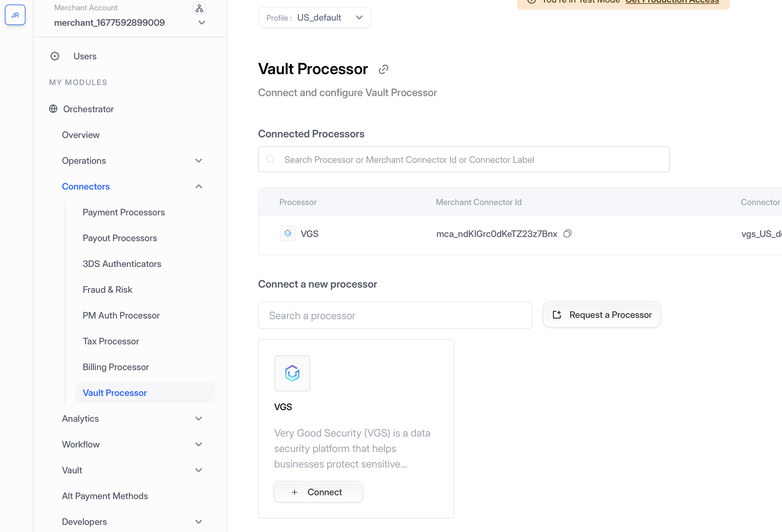
Task: Open Tax Processor
Action: pos(111,341)
